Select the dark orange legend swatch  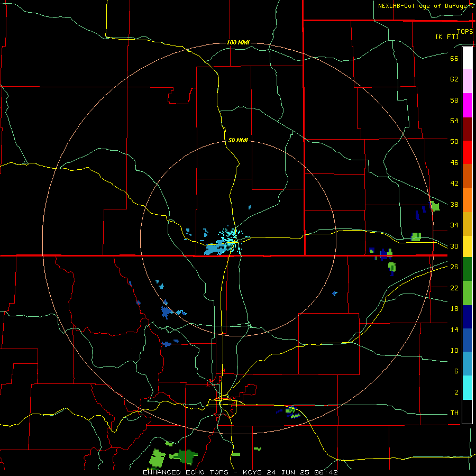click(x=467, y=176)
